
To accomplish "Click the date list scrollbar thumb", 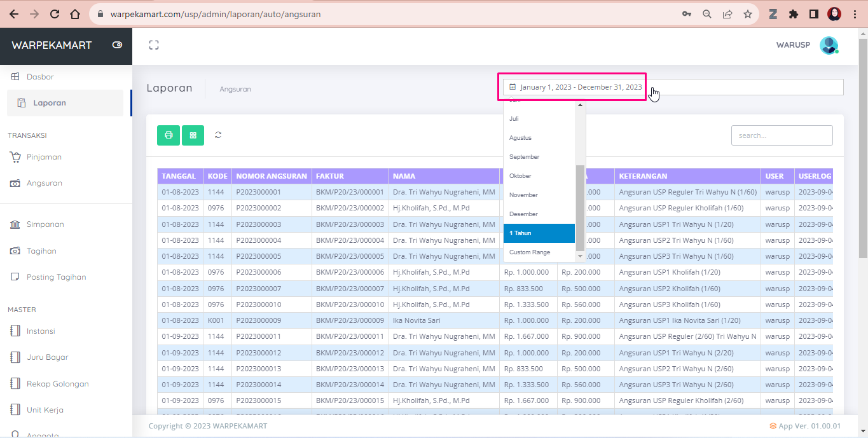I will point(580,208).
